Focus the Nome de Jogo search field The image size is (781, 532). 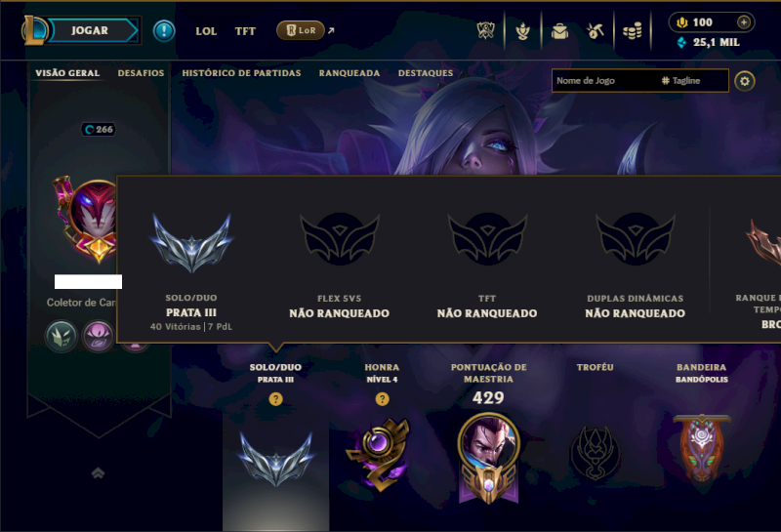[x=604, y=81]
